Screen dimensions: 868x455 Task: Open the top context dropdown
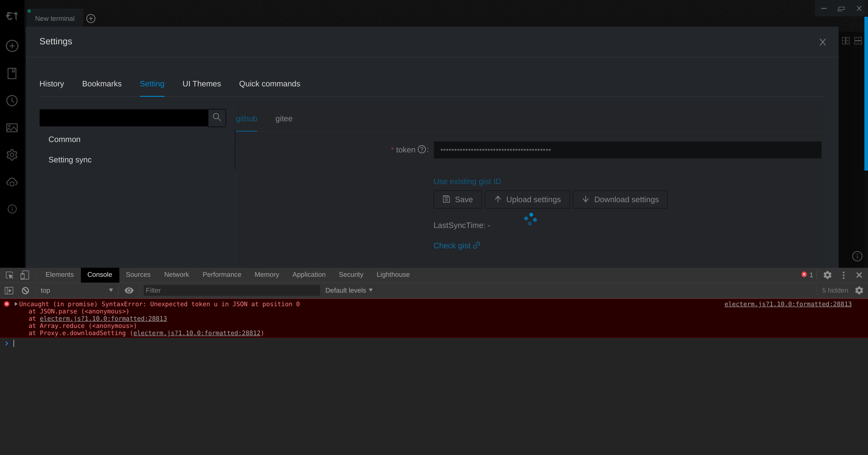[77, 290]
